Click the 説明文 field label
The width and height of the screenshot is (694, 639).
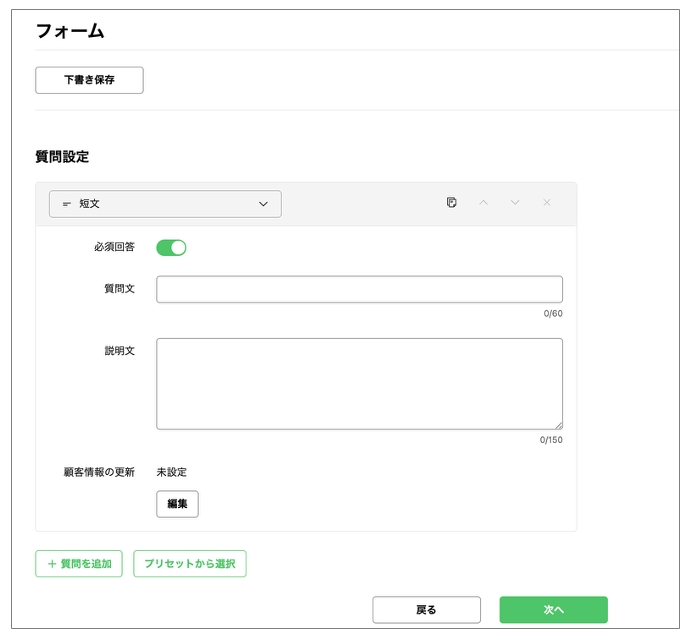pyautogui.click(x=120, y=351)
